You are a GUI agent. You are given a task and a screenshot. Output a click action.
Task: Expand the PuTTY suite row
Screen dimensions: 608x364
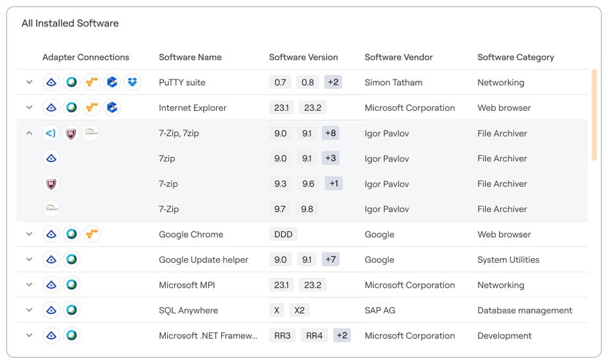(29, 83)
